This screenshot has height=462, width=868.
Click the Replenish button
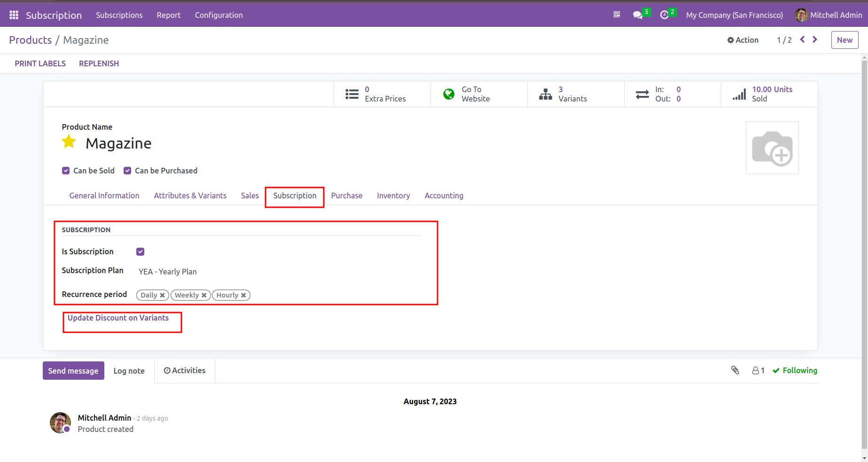tap(99, 63)
